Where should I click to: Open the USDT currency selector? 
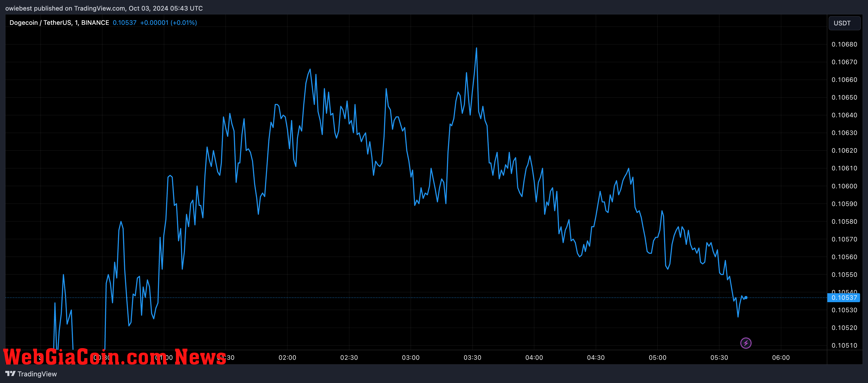click(x=844, y=23)
